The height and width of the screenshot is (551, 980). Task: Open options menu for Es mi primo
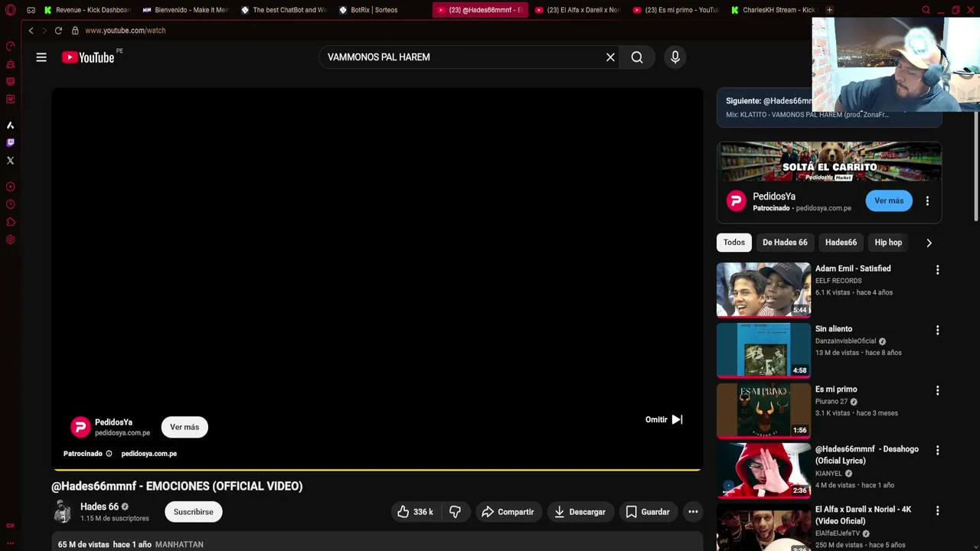click(x=937, y=390)
